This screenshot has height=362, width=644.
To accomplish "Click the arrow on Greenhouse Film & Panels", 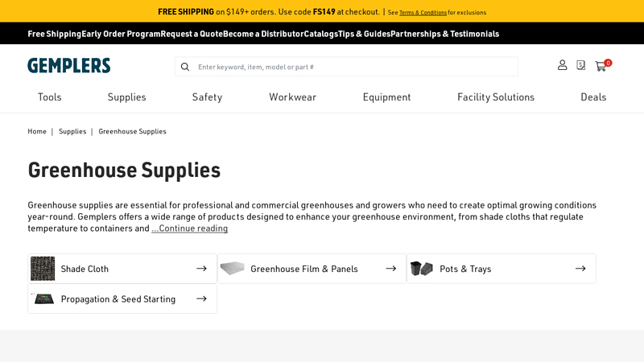I will point(391,269).
